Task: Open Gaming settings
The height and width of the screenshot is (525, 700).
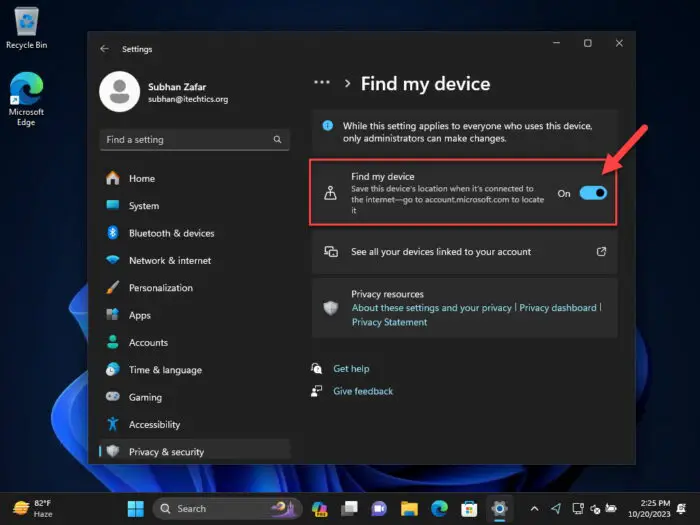Action: click(195, 397)
